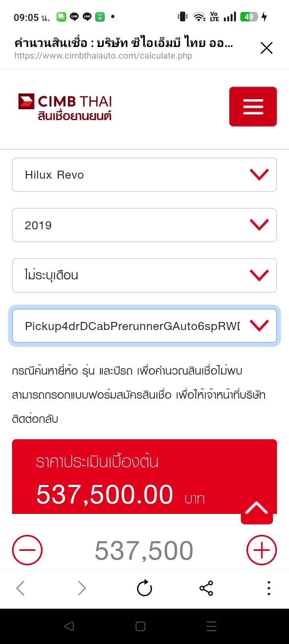Open the Pickup4drDCabPrerunner variant dropdown
The width and height of the screenshot is (289, 644).
[x=144, y=326]
